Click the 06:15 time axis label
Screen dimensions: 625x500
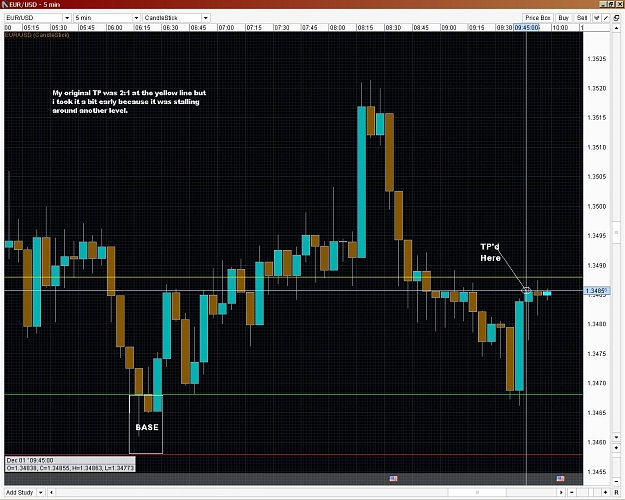[142, 28]
